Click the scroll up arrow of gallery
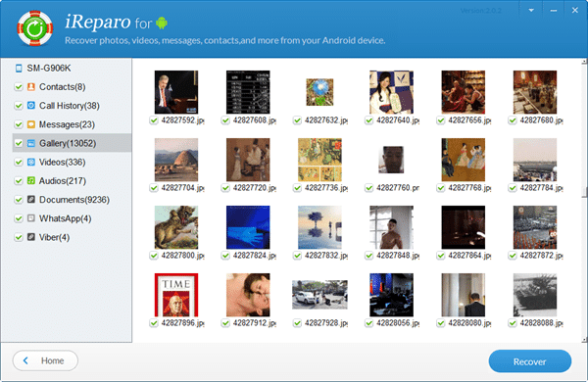Screen dimensions: 588x382 [x=584, y=62]
